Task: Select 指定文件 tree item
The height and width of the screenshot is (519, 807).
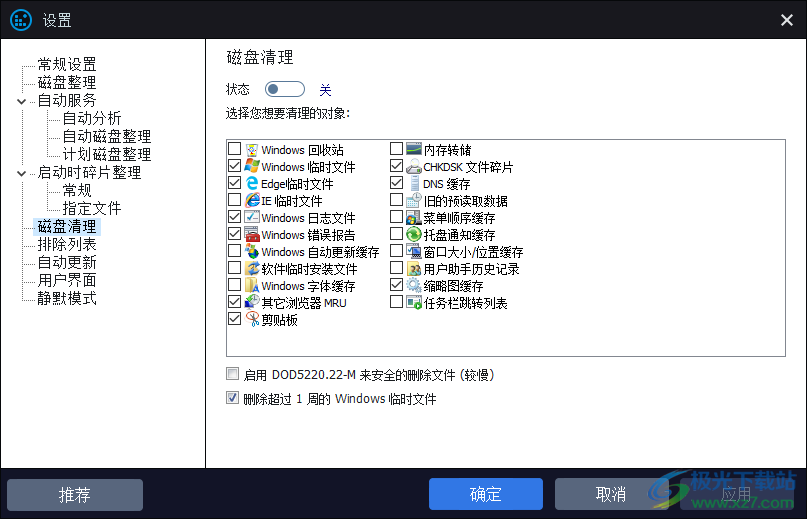Action: 92,209
